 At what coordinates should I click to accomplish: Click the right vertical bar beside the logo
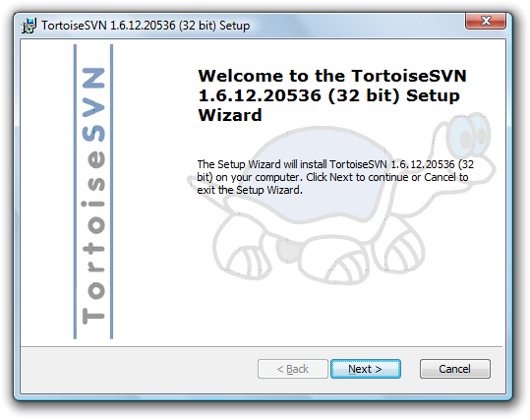(111, 192)
